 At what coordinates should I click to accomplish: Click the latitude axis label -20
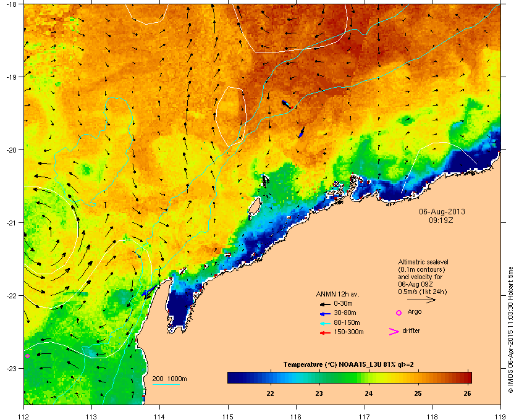[11, 149]
